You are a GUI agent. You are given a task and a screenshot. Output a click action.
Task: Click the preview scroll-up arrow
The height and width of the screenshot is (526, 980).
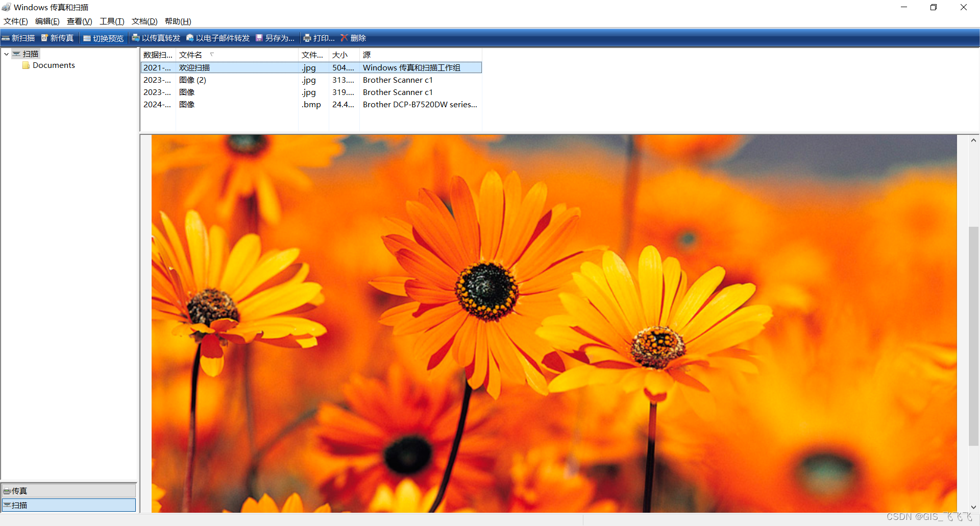tap(973, 140)
